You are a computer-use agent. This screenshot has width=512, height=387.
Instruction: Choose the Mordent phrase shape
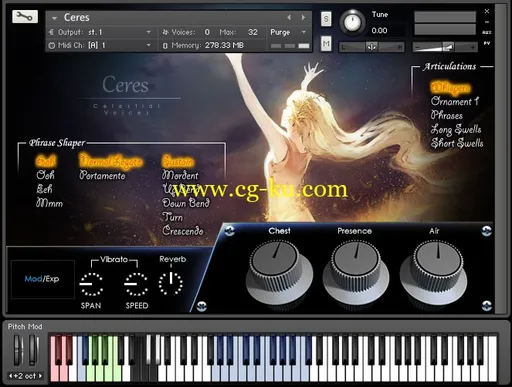pos(180,175)
